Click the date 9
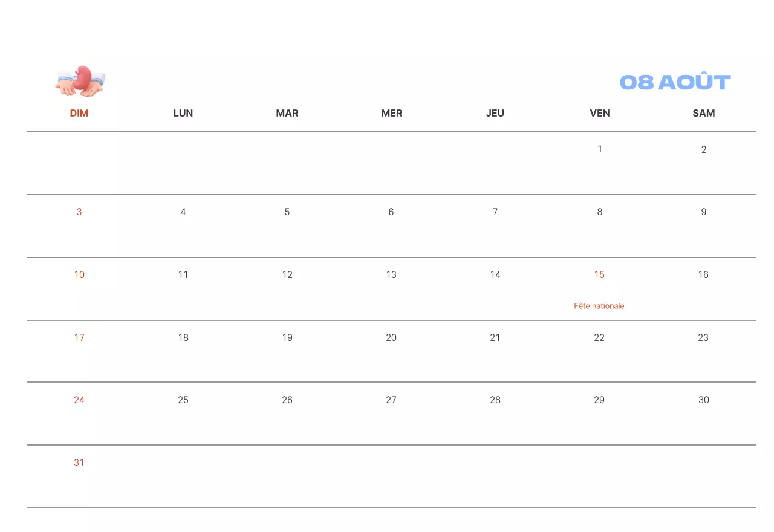The width and height of the screenshot is (774, 532). [703, 212]
